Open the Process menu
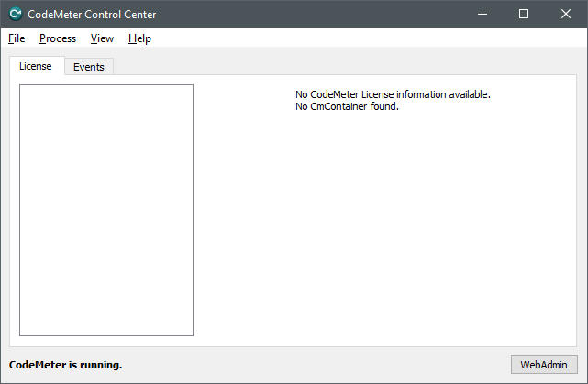Viewport: 588px width, 384px height. [x=58, y=38]
